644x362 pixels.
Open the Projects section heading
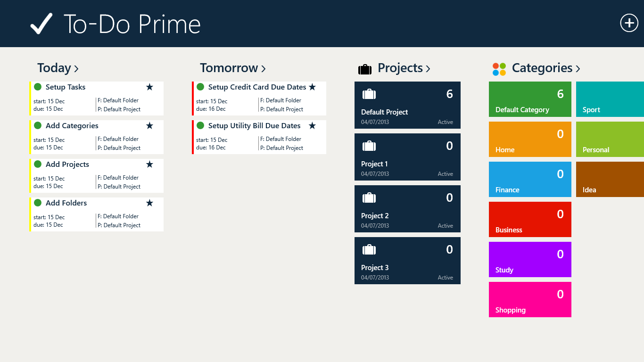[x=400, y=68]
